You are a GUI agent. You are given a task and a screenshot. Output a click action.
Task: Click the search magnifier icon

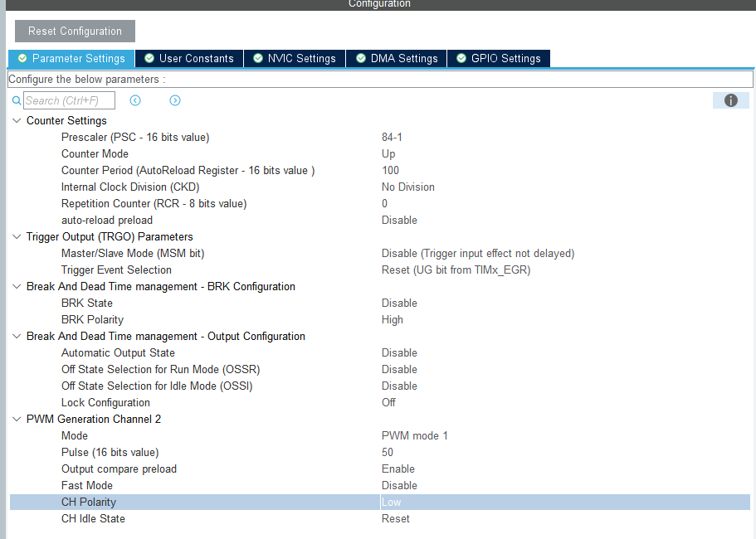pyautogui.click(x=16, y=100)
